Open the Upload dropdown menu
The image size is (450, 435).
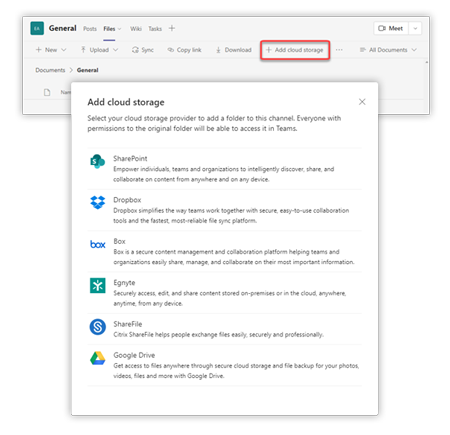point(99,50)
